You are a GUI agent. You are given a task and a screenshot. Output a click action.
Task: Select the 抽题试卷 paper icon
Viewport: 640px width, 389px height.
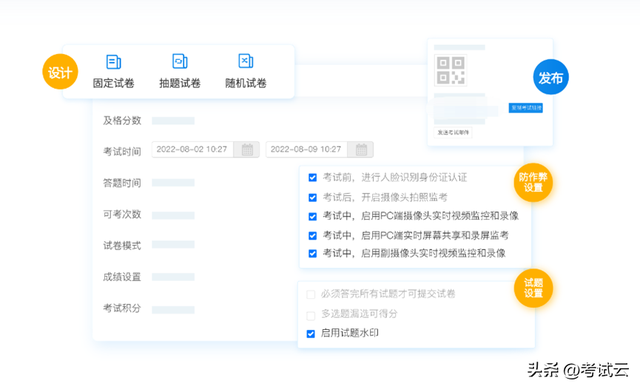[x=180, y=61]
